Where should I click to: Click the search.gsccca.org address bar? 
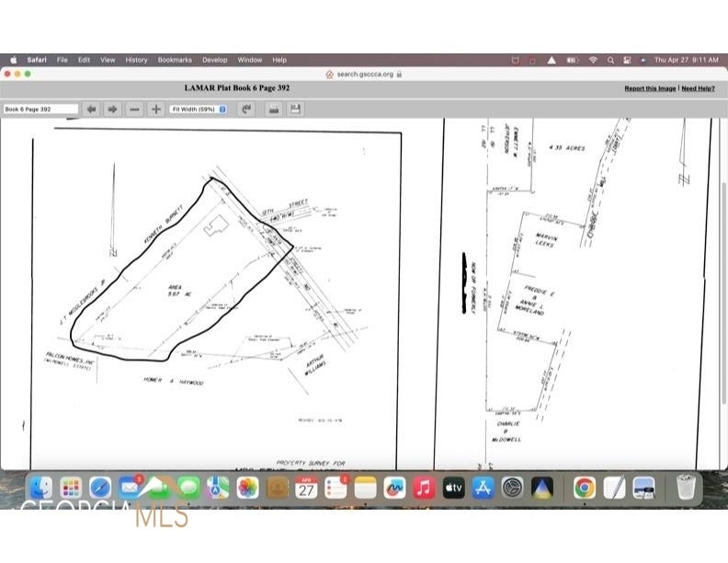tap(364, 74)
